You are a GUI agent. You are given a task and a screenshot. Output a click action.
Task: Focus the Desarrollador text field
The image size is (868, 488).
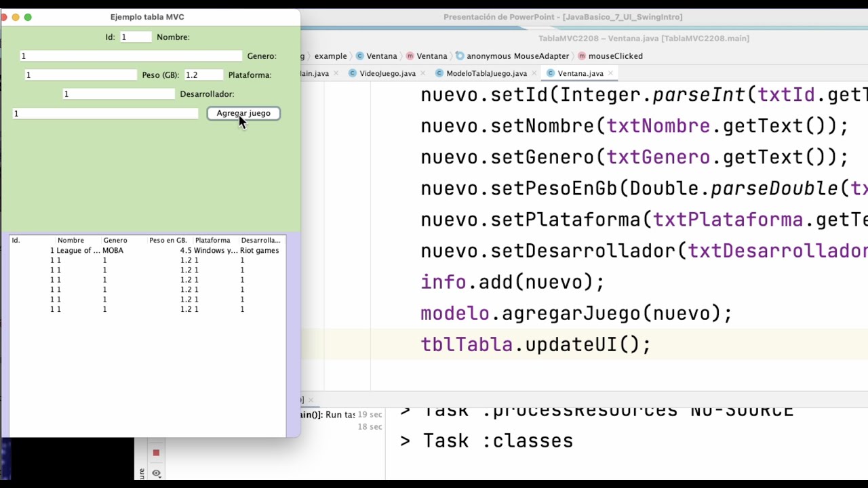click(x=105, y=113)
